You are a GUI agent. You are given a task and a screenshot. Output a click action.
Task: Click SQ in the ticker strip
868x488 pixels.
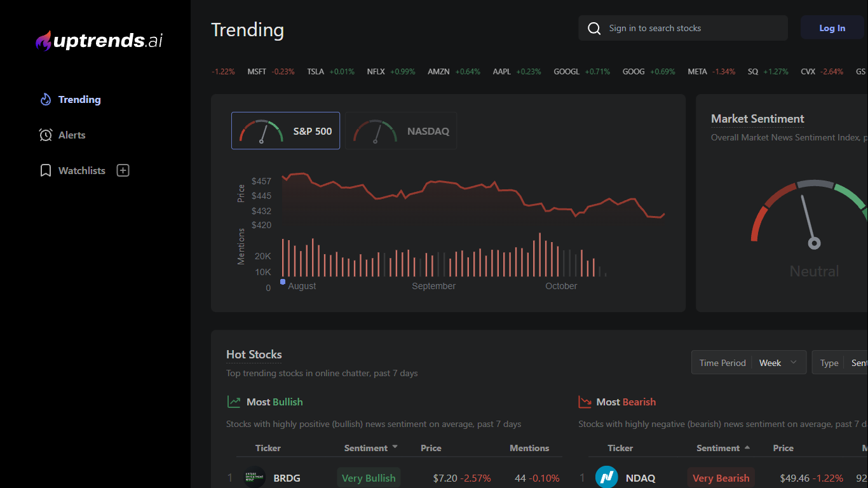point(753,72)
